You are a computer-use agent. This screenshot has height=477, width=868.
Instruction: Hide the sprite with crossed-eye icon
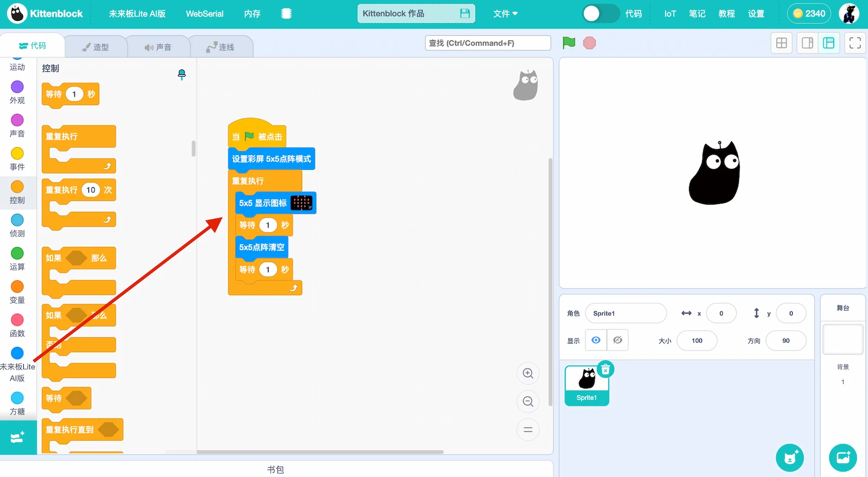617,340
